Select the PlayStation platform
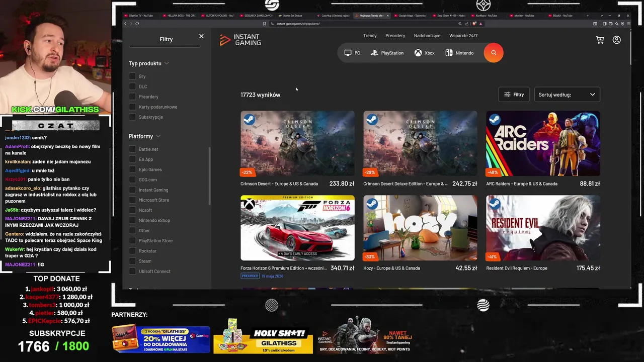The height and width of the screenshot is (362, 644). coord(387,53)
